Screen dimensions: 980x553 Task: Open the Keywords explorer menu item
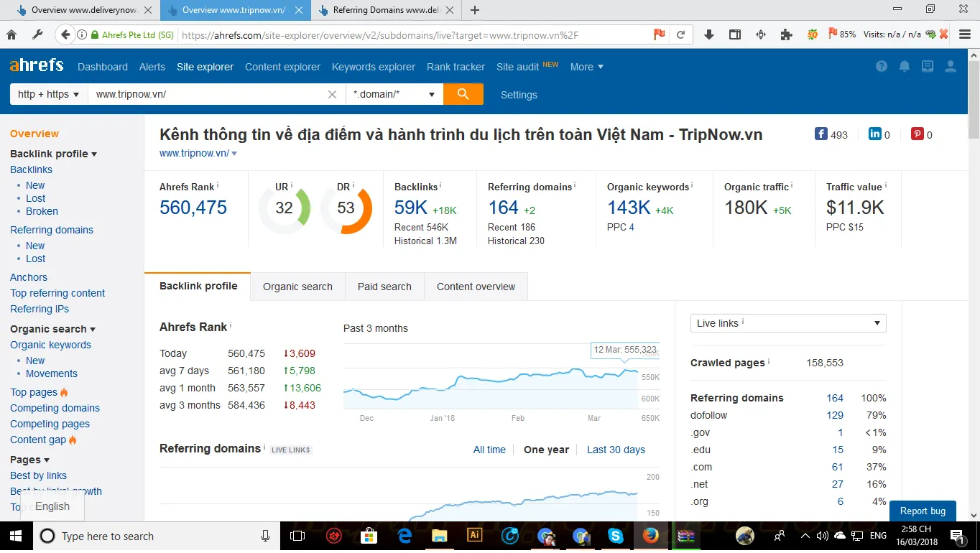click(373, 67)
